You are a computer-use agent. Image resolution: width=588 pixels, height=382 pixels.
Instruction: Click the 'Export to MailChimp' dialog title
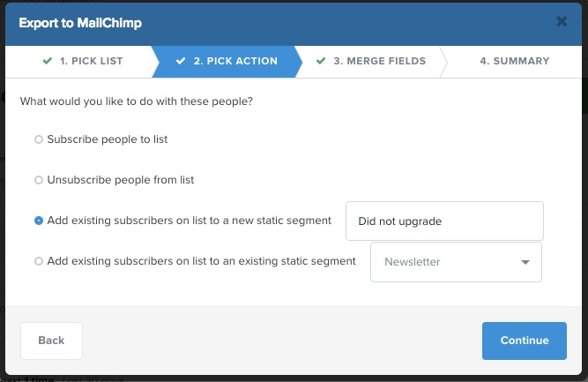pos(80,23)
